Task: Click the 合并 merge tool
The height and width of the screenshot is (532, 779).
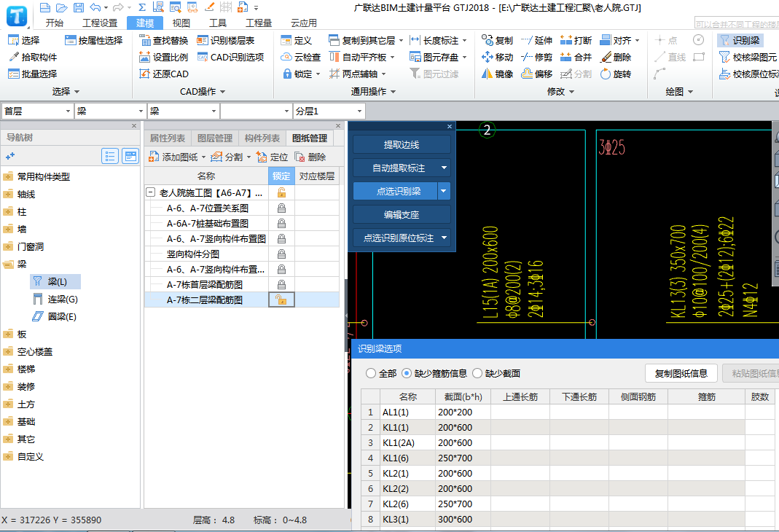Action: pyautogui.click(x=576, y=57)
